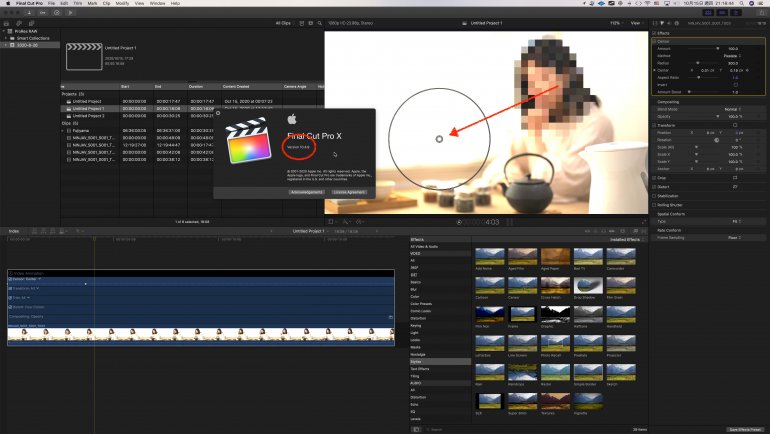Select the Pixelate effect thumbnail
The height and width of the screenshot is (434, 770).
(x=587, y=341)
